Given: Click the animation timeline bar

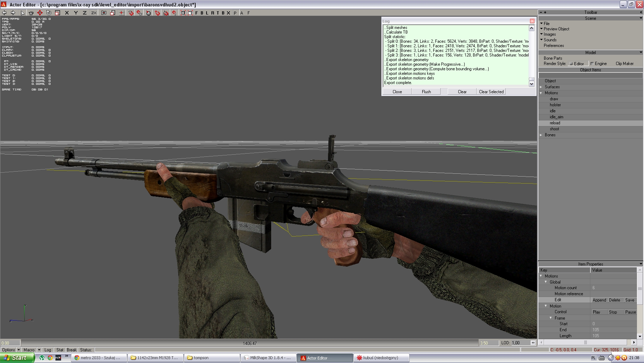Looking at the screenshot, I should point(250,343).
